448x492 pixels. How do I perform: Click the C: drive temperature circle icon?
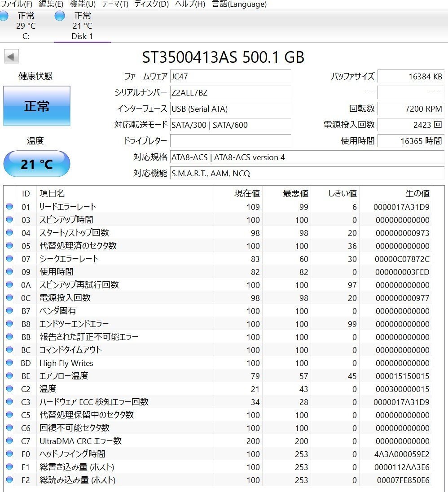4,16
